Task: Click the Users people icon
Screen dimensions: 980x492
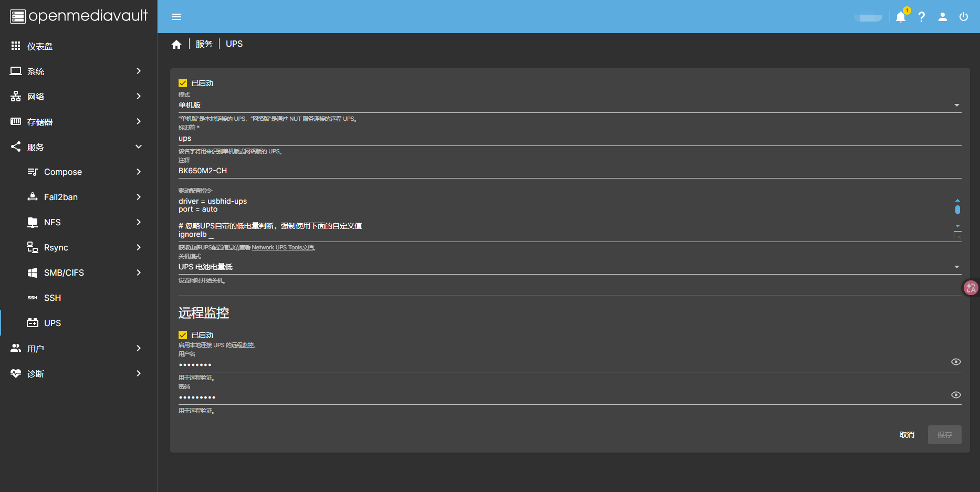Action: point(16,348)
